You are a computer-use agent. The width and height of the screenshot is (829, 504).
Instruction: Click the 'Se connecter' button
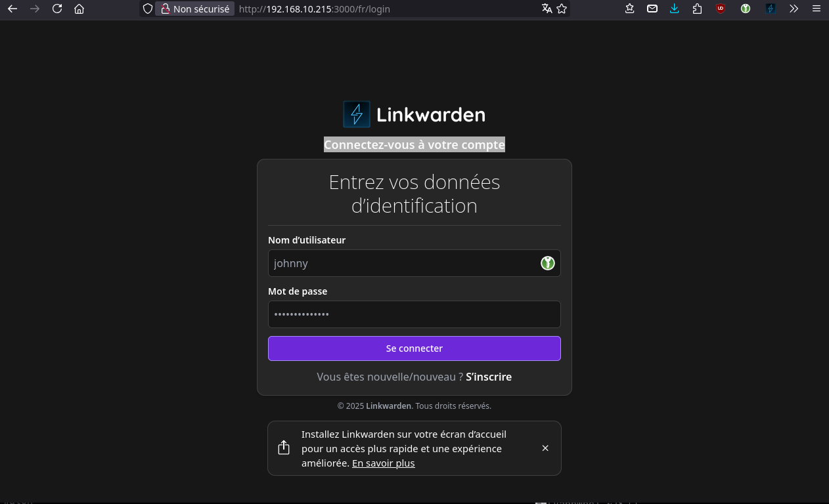414,348
